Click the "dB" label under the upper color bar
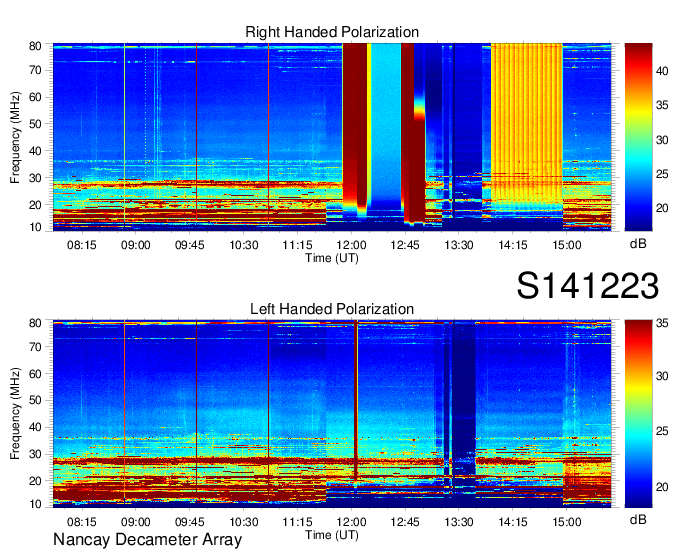Screen dimensions: 680x552 [x=638, y=244]
